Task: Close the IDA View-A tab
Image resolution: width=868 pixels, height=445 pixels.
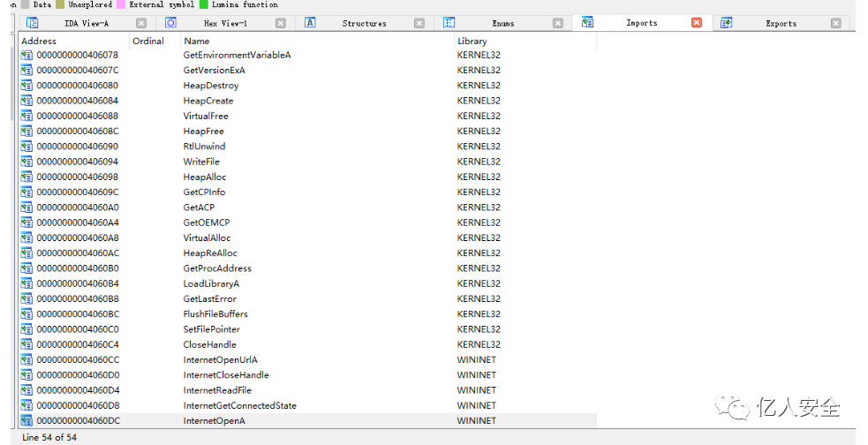Action: [141, 23]
